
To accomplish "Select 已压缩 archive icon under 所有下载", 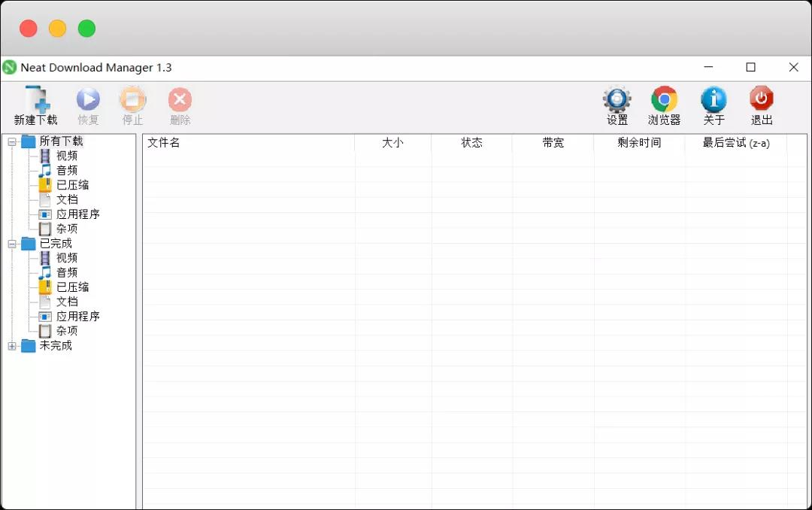I will (x=45, y=185).
